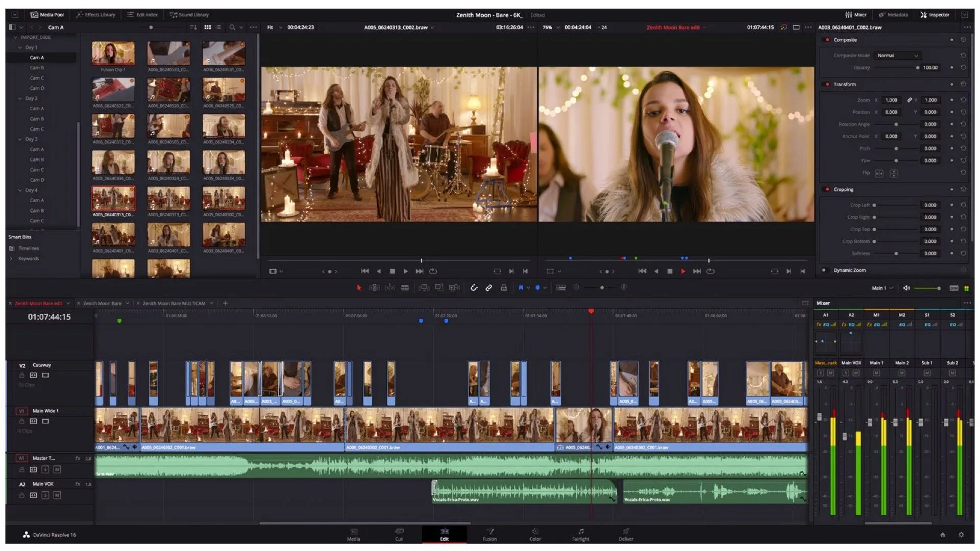Open the Effects Library panel
Viewport: 980px width, 551px height.
[x=95, y=15]
